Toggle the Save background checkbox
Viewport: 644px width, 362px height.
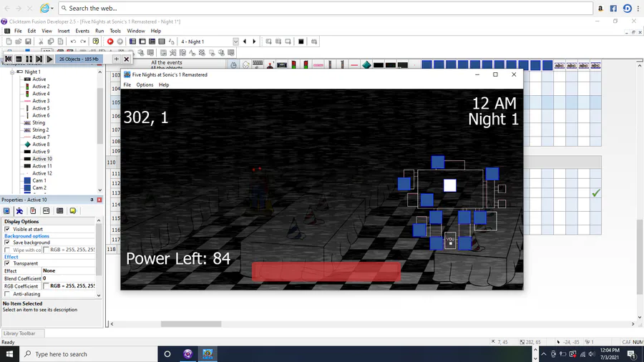(7, 243)
